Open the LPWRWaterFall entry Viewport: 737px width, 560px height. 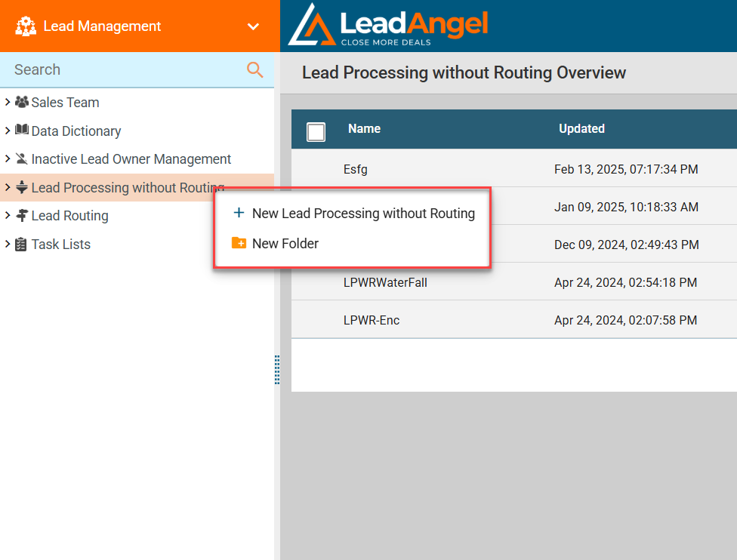(385, 282)
